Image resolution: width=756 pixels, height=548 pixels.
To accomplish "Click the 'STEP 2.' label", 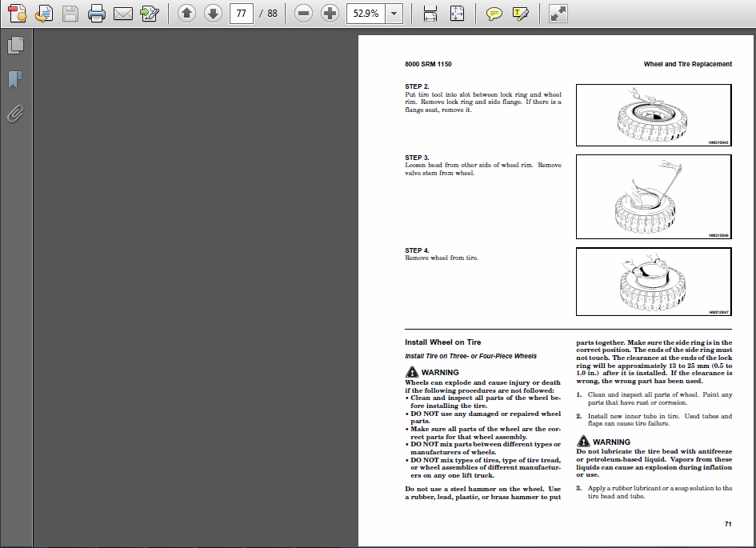I will pos(417,86).
